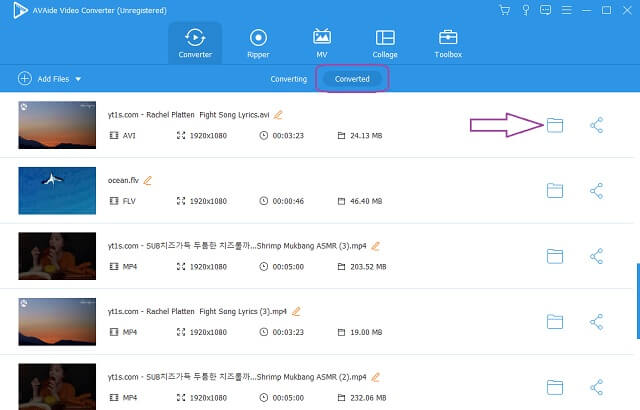Open folder for Fight Song Lyrics (3).mp4

tap(555, 321)
